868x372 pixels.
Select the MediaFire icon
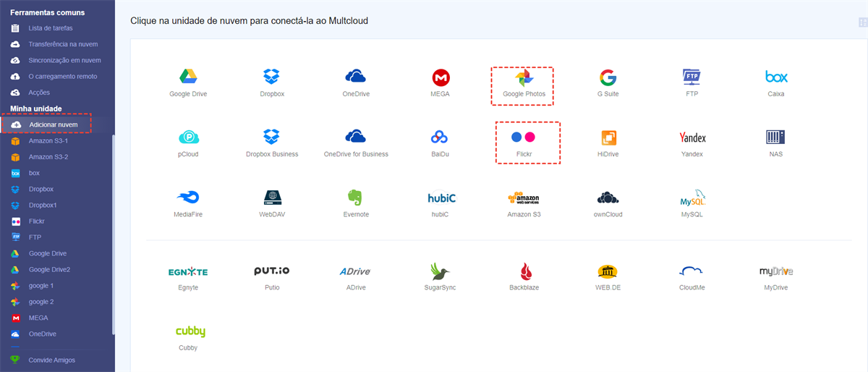point(188,198)
